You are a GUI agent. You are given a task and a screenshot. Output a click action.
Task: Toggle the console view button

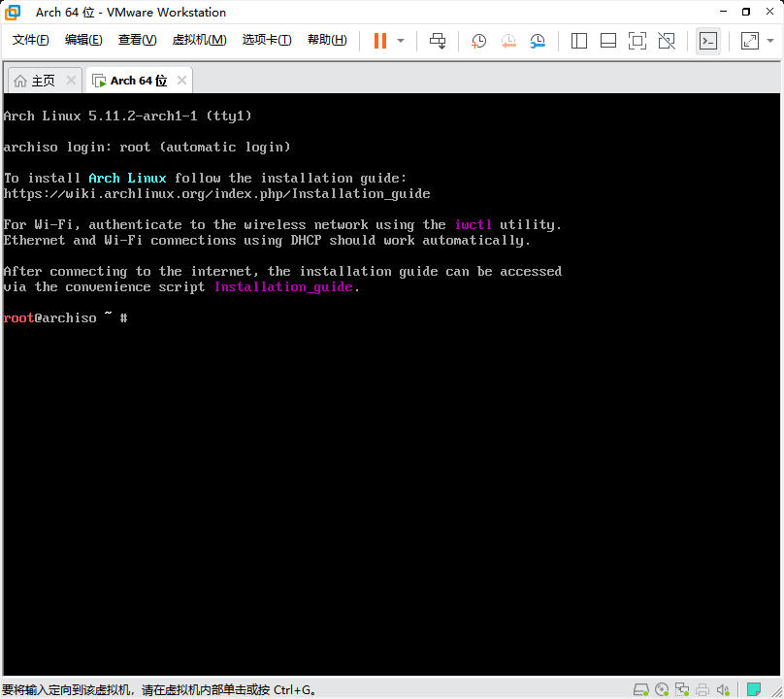click(x=708, y=41)
